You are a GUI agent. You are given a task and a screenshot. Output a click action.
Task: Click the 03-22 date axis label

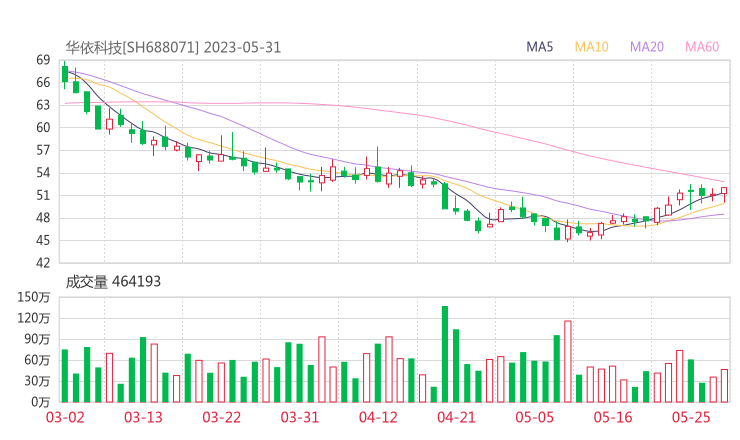pyautogui.click(x=221, y=417)
